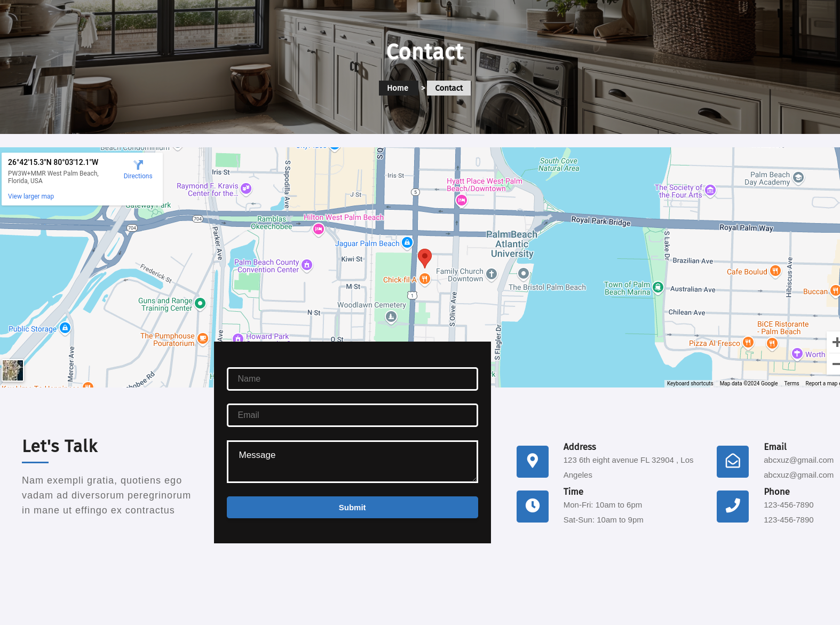Click the 123 6th eight avenue address text
This screenshot has height=625, width=840.
click(629, 468)
